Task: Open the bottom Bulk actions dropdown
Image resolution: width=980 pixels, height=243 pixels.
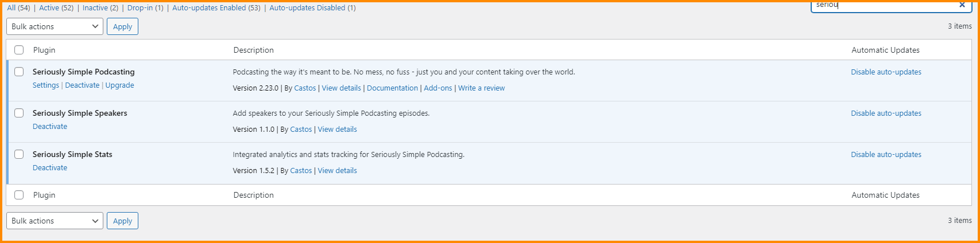Action: point(55,221)
